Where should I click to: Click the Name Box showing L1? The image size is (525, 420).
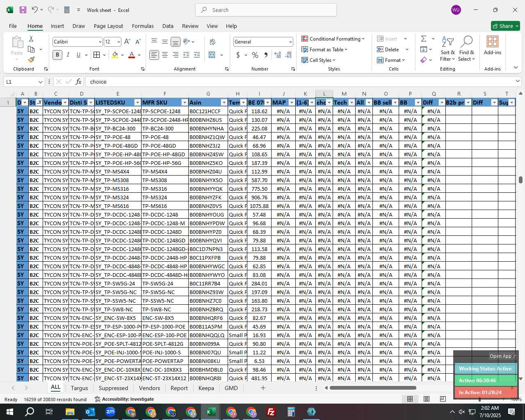24,82
